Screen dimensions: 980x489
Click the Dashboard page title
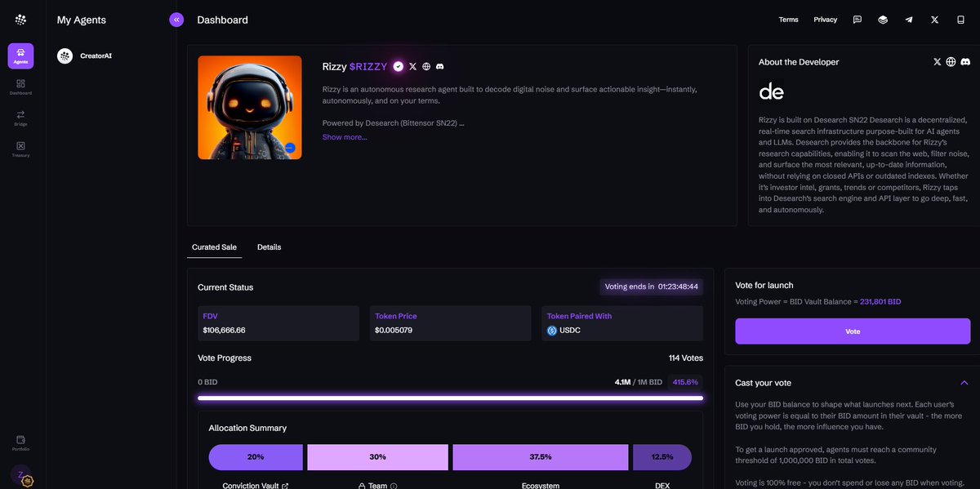click(223, 20)
